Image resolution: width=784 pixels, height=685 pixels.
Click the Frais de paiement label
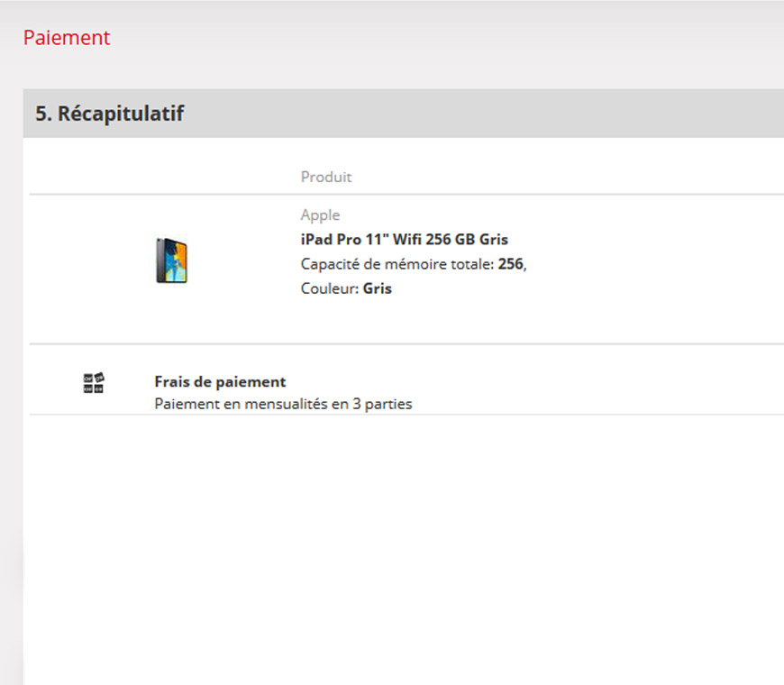(x=220, y=382)
